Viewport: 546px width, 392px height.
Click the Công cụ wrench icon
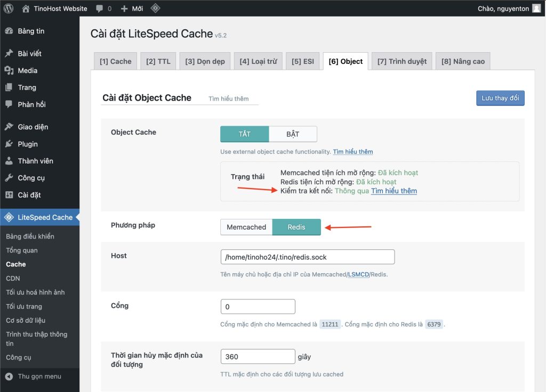pos(9,178)
